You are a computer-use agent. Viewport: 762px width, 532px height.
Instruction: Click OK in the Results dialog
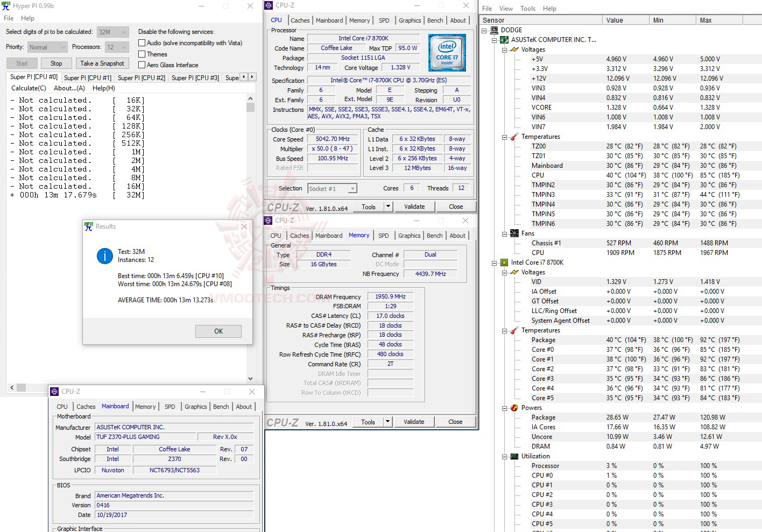[218, 331]
